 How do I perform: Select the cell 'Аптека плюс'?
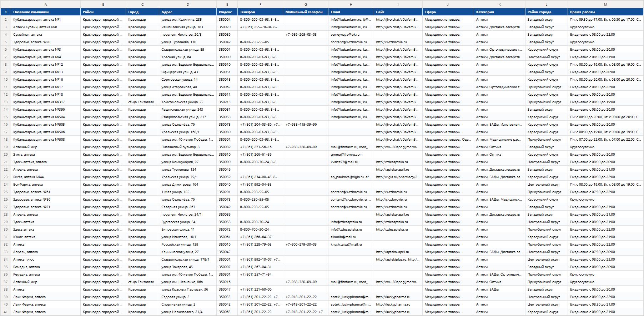(x=46, y=260)
